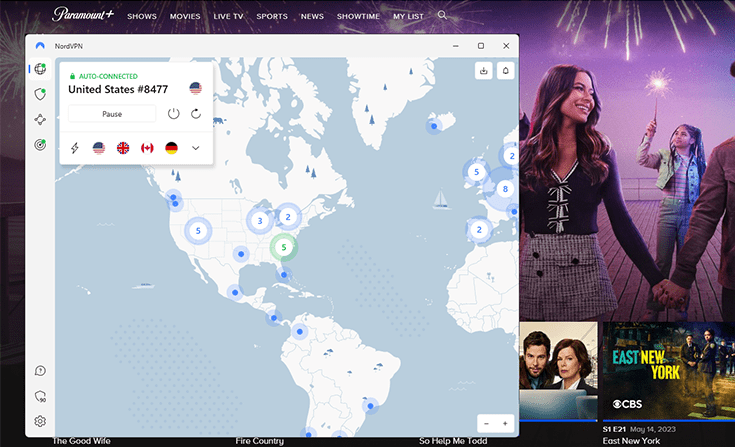Open SHOWTIME on Paramount+

click(358, 16)
